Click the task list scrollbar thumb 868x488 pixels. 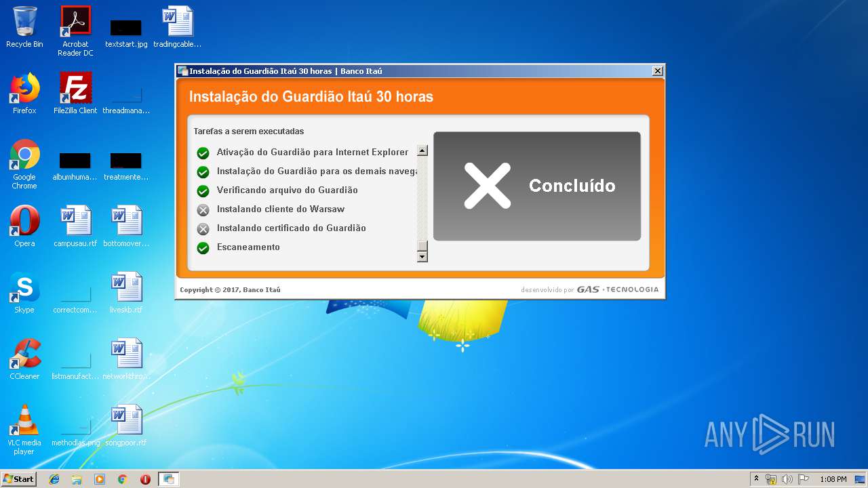tap(422, 246)
